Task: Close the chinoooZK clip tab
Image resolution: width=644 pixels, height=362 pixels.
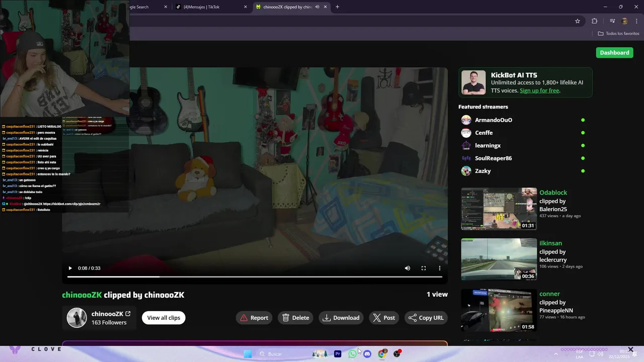Action: tap(325, 7)
